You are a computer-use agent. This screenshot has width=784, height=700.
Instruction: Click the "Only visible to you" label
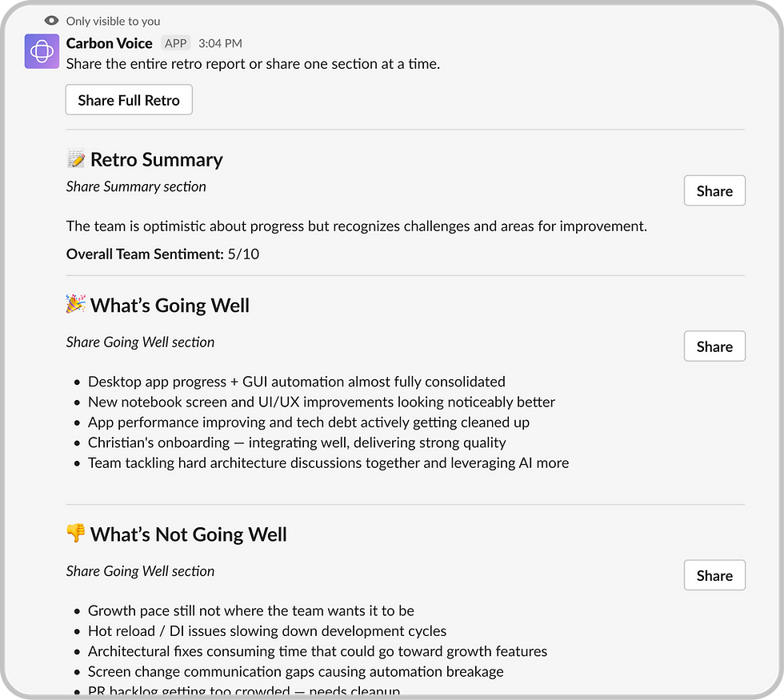(x=113, y=21)
